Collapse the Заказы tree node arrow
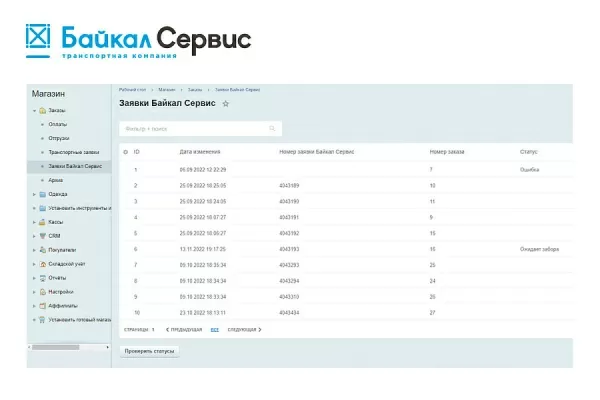The width and height of the screenshot is (600, 400). 34,111
